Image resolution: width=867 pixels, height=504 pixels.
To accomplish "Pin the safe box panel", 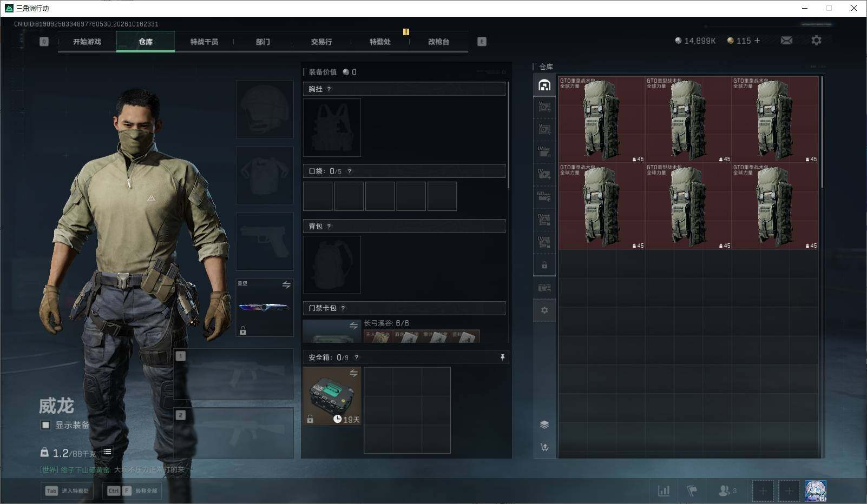I will pos(502,357).
